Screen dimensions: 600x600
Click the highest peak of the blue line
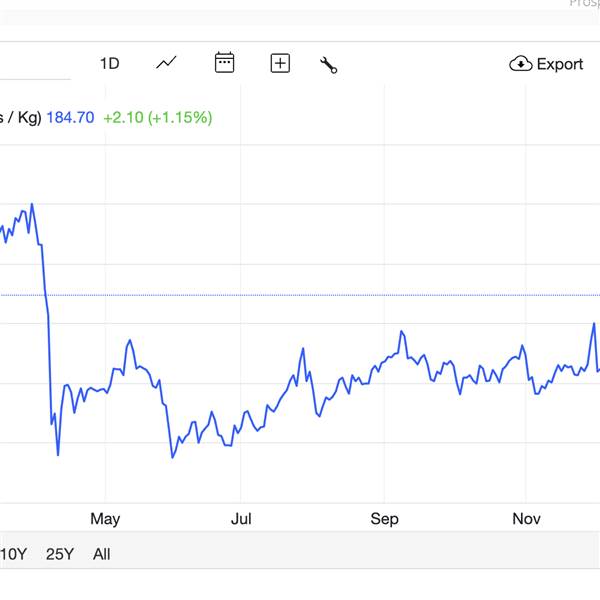tap(32, 204)
